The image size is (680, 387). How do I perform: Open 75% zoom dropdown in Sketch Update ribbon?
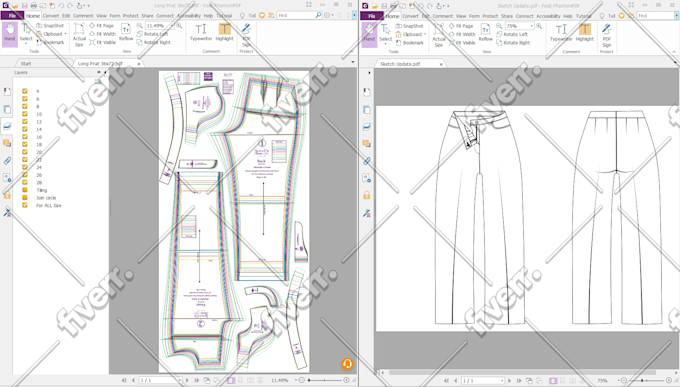(532, 26)
